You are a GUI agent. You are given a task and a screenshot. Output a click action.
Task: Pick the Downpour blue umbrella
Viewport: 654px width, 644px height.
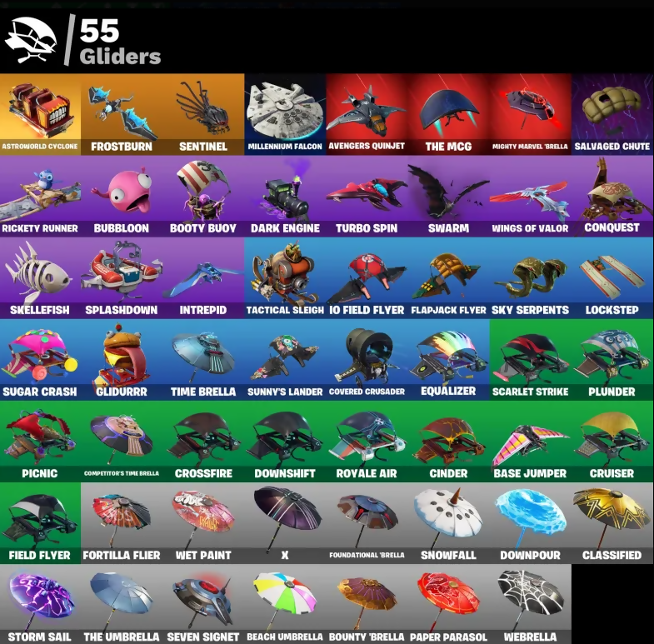click(530, 523)
